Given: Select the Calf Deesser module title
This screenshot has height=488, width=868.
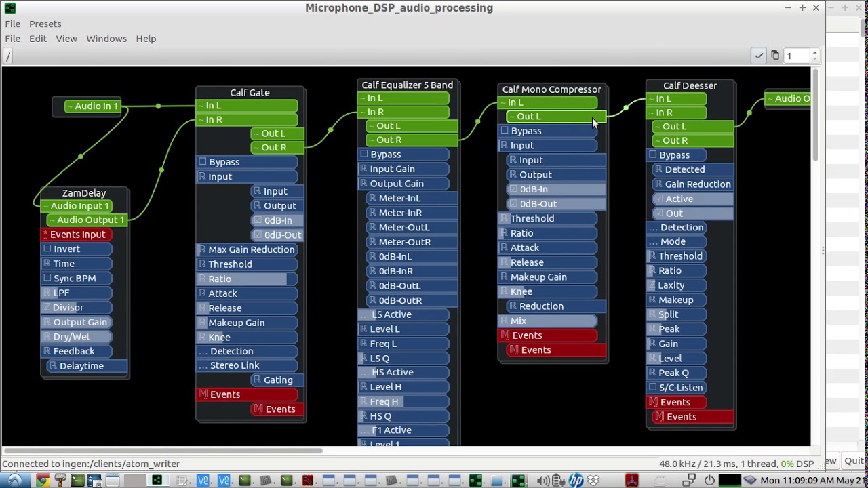Looking at the screenshot, I should click(690, 86).
